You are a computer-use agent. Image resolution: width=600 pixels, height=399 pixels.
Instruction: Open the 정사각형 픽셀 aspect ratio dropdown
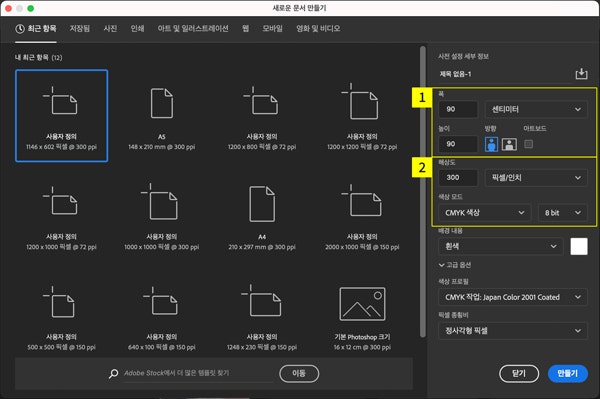513,331
